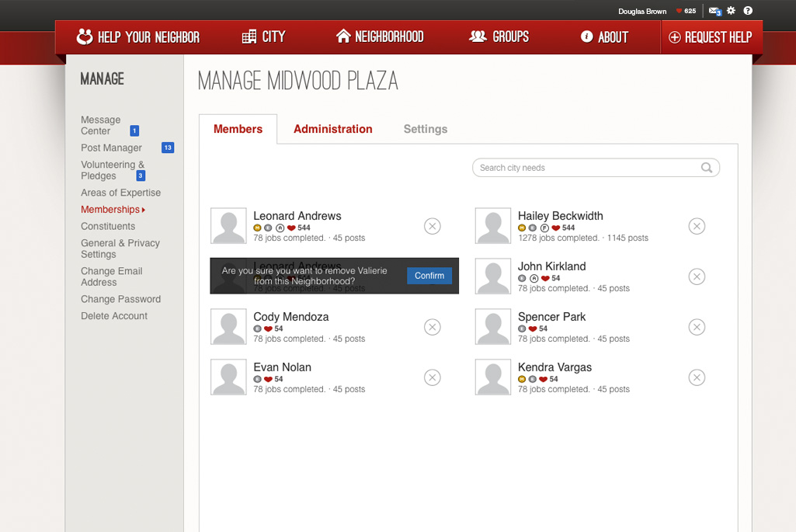Remove John Kirkland from neighborhood
Image resolution: width=796 pixels, height=532 pixels.
coord(697,276)
